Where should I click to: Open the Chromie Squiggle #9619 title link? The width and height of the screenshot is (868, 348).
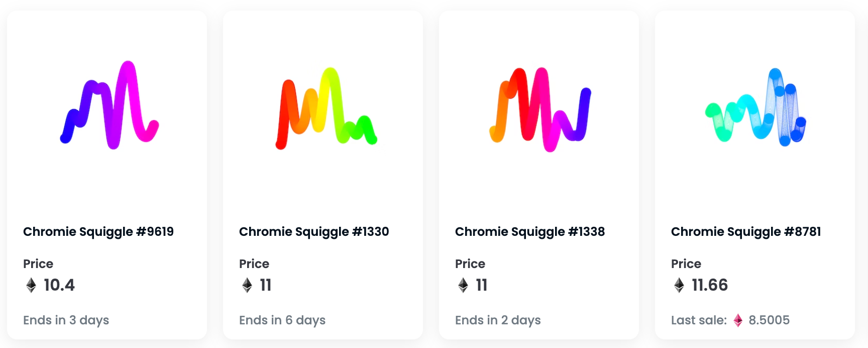tap(98, 232)
